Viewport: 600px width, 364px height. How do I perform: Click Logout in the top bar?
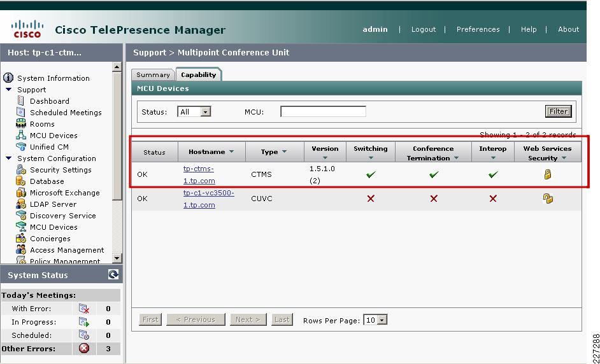coord(423,29)
